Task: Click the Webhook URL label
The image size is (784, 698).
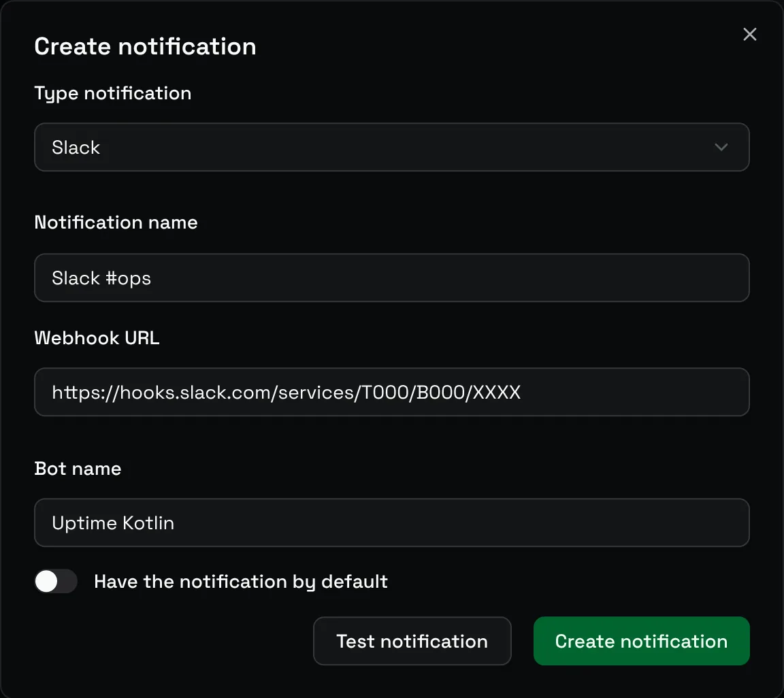Action: point(97,338)
